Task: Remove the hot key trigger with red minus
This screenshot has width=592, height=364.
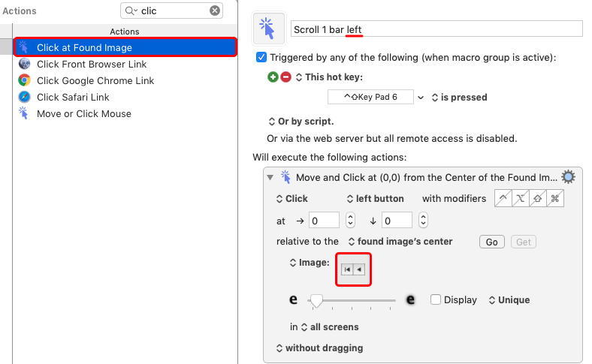Action: [285, 77]
